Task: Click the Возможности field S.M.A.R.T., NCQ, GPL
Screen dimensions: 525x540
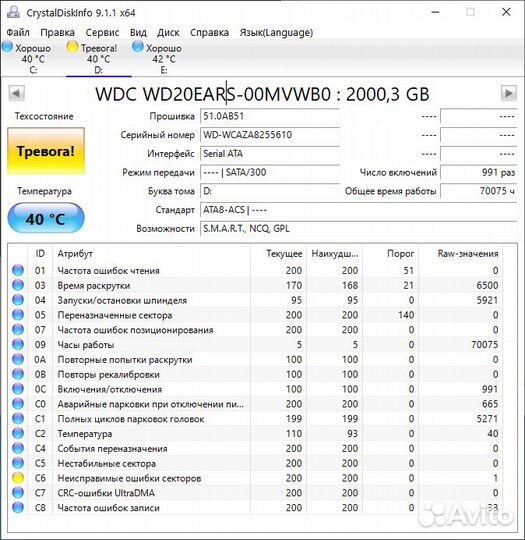Action: coord(359,229)
